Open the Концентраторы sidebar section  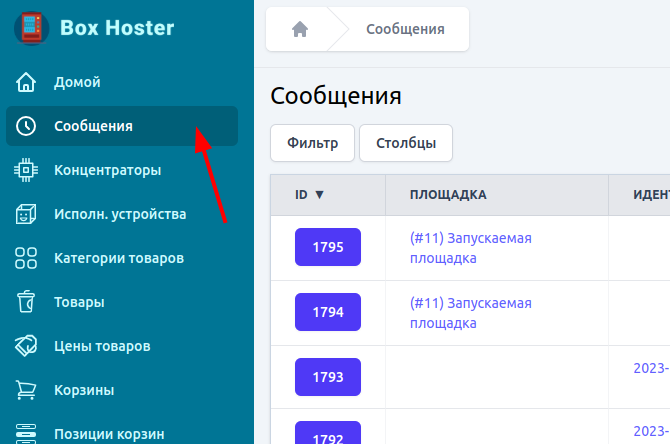coord(107,170)
